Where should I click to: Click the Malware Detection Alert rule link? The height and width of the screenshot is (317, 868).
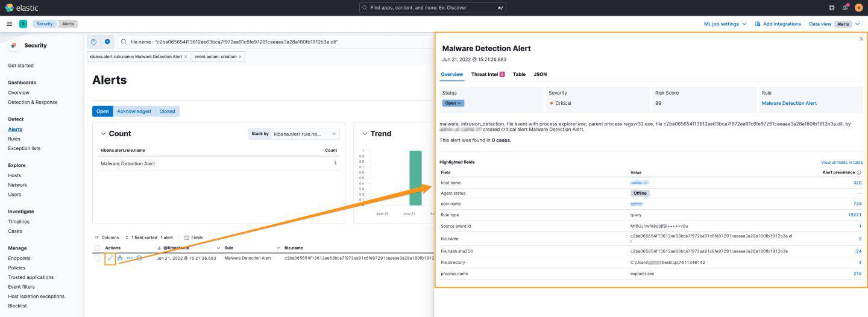tap(789, 103)
